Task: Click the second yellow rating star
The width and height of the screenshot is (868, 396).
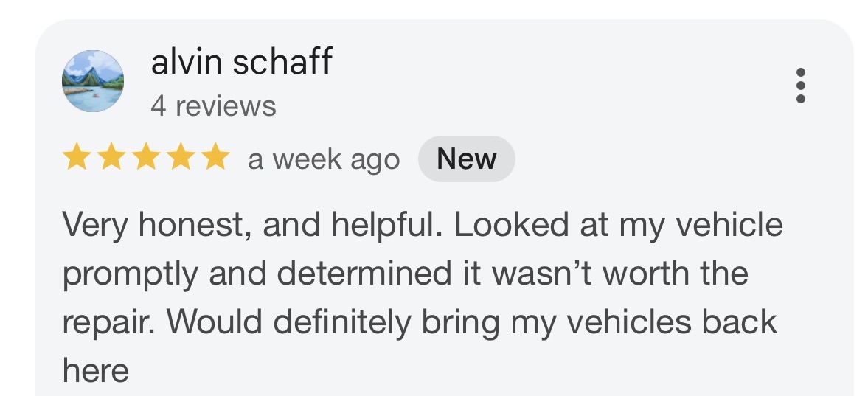Action: (111, 159)
